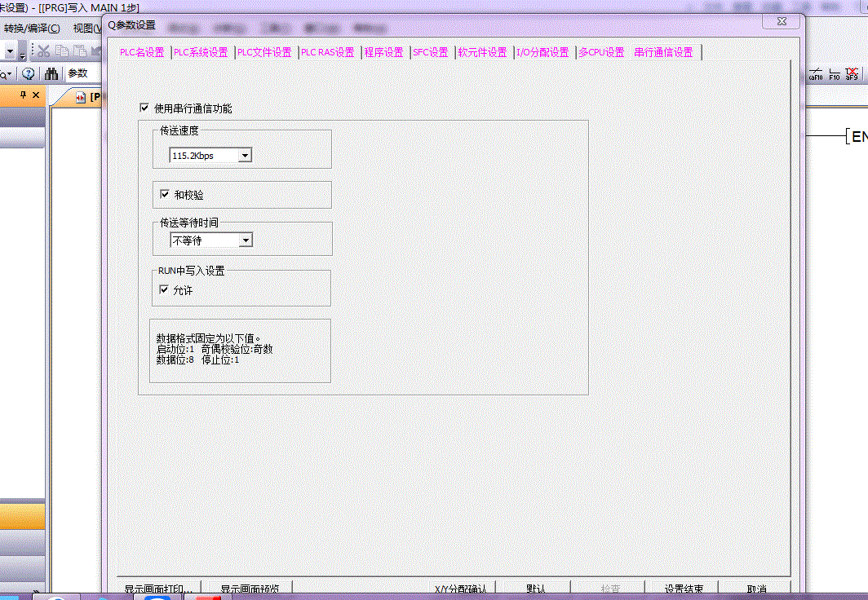
Task: Click the Copy icon in toolbar
Action: point(62,51)
